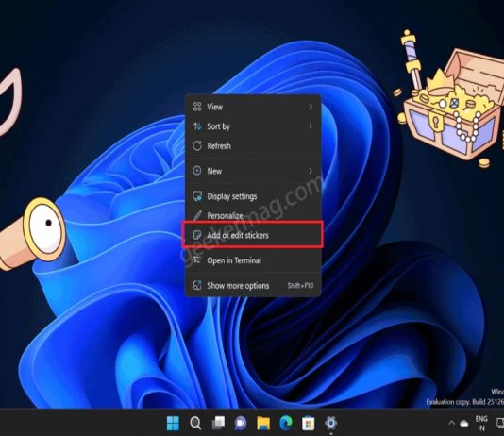Click the Shift+F10 shortcut text
Image resolution: width=504 pixels, height=436 pixels.
click(x=300, y=285)
